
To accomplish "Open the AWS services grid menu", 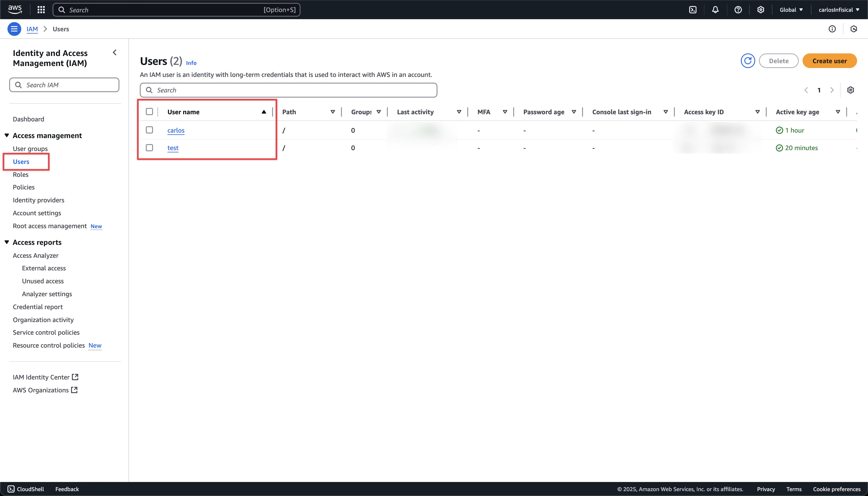I will 41,9.
